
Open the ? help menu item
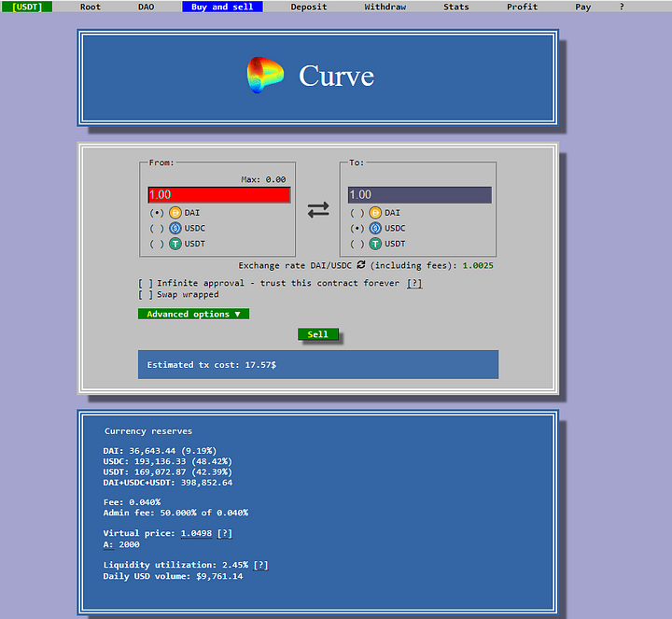(622, 7)
